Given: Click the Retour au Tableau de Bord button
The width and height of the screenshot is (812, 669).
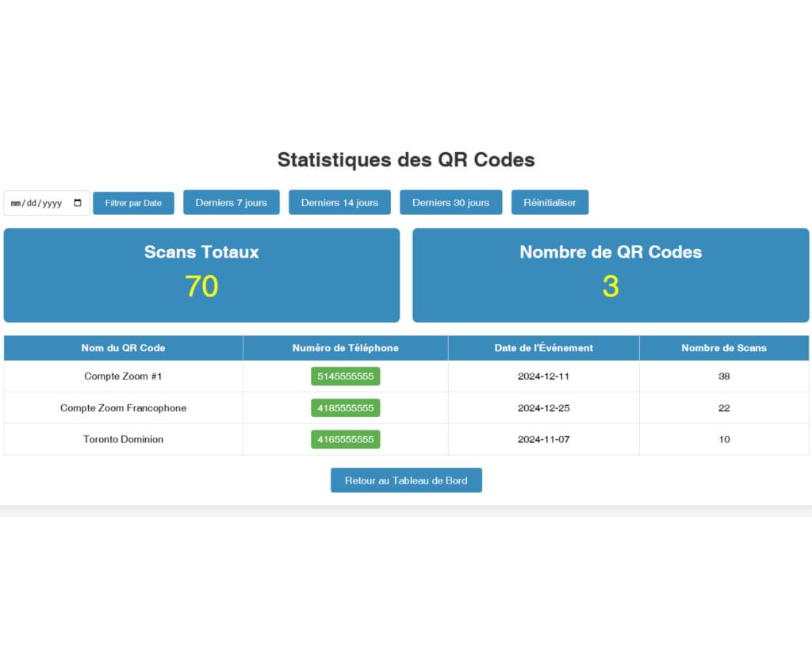Looking at the screenshot, I should [x=406, y=480].
